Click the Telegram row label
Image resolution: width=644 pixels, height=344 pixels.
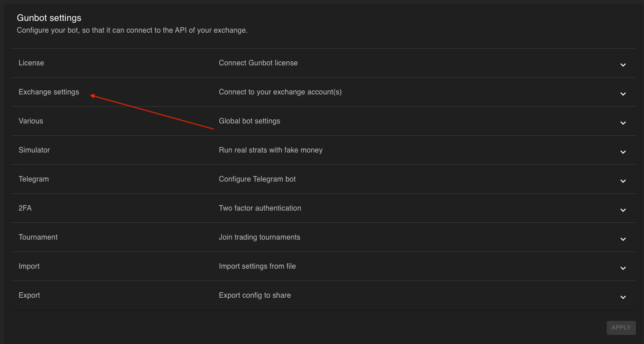pyautogui.click(x=34, y=179)
